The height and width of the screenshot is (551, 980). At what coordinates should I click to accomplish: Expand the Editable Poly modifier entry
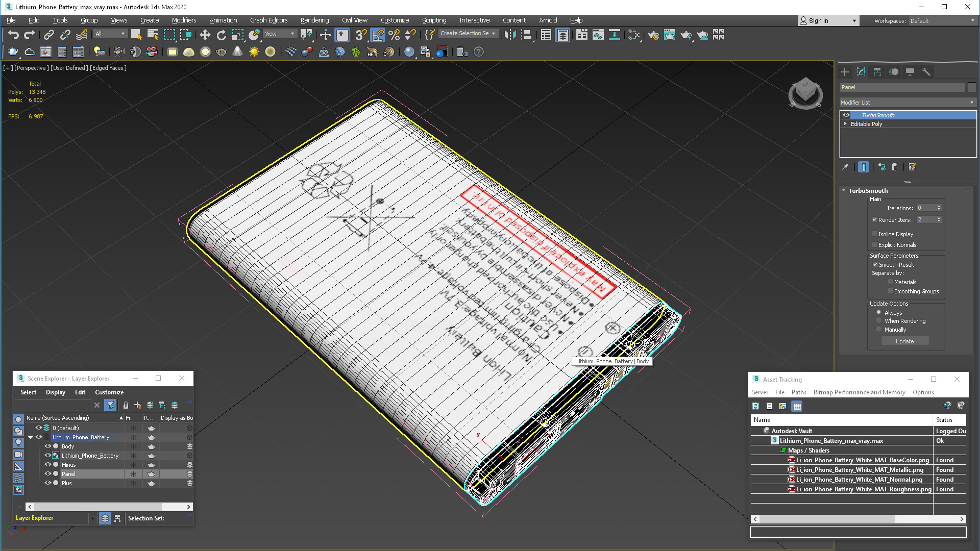[845, 124]
